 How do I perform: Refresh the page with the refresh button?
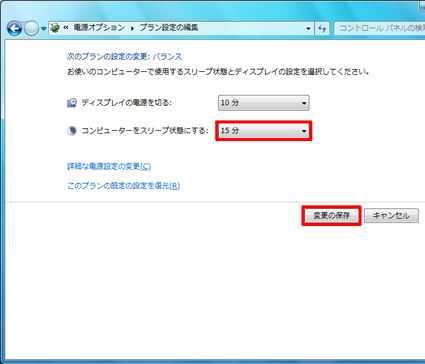coord(322,29)
